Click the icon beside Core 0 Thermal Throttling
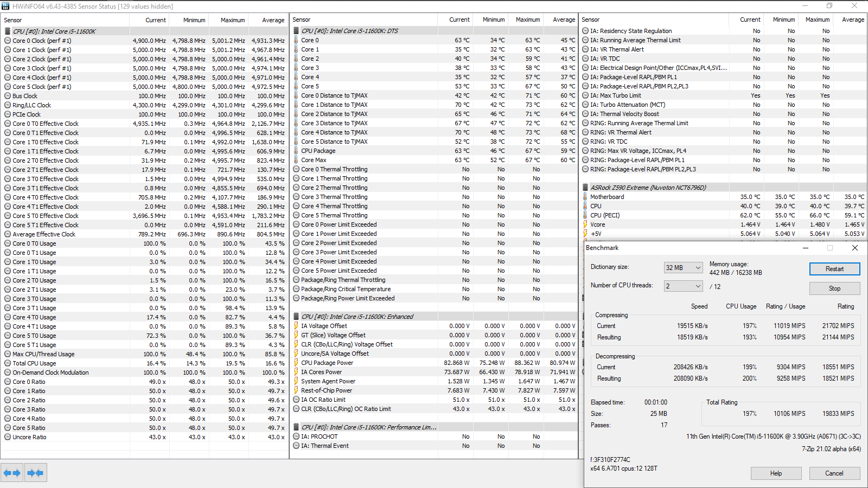This screenshot has width=868, height=488. [296, 169]
